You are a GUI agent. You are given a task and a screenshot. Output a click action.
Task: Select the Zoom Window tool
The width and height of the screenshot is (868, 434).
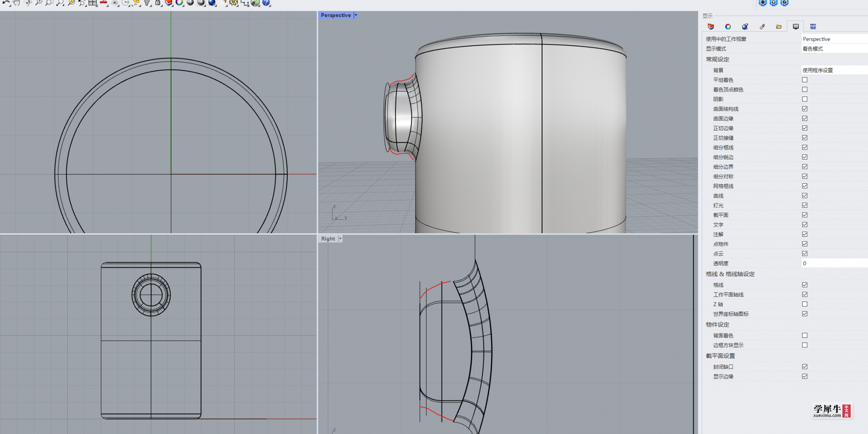pos(49,3)
